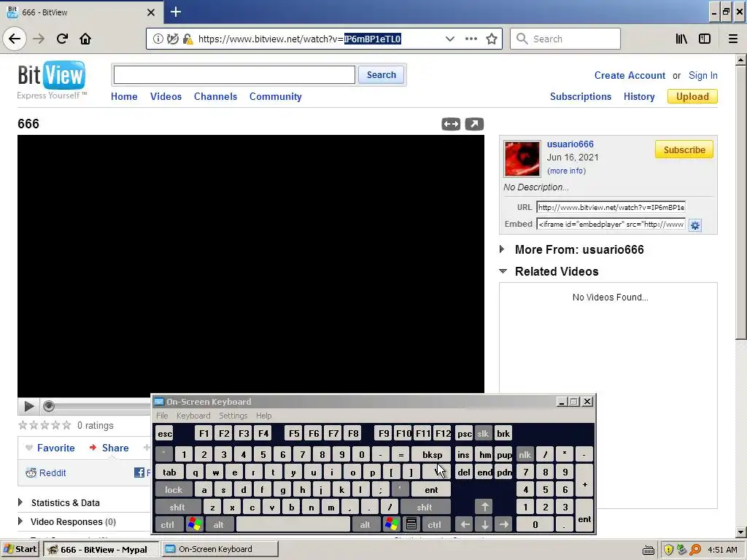
Task: Open the Create Account link
Action: [630, 75]
